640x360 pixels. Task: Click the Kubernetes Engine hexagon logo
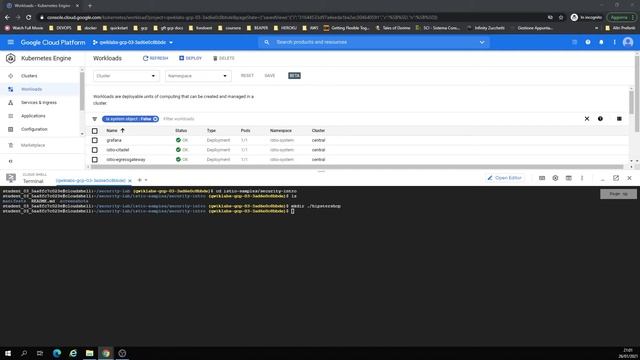(x=11, y=58)
